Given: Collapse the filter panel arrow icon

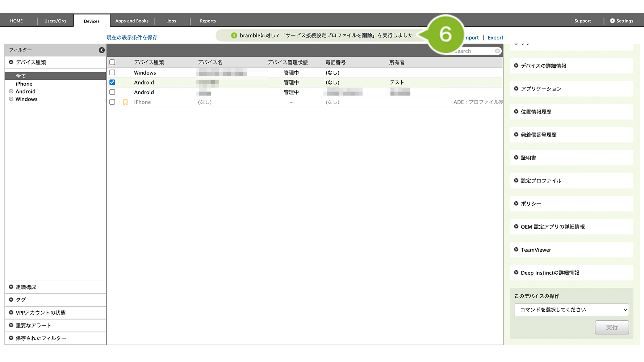Looking at the screenshot, I should point(101,50).
